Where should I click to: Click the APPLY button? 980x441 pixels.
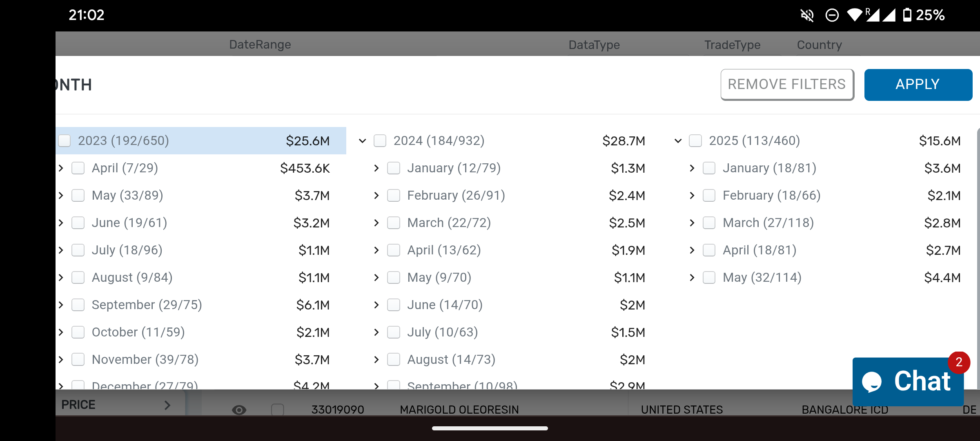[x=918, y=85]
